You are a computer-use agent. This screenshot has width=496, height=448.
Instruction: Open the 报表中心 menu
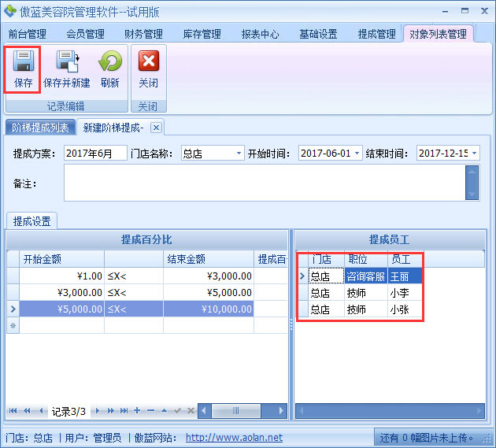point(261,34)
